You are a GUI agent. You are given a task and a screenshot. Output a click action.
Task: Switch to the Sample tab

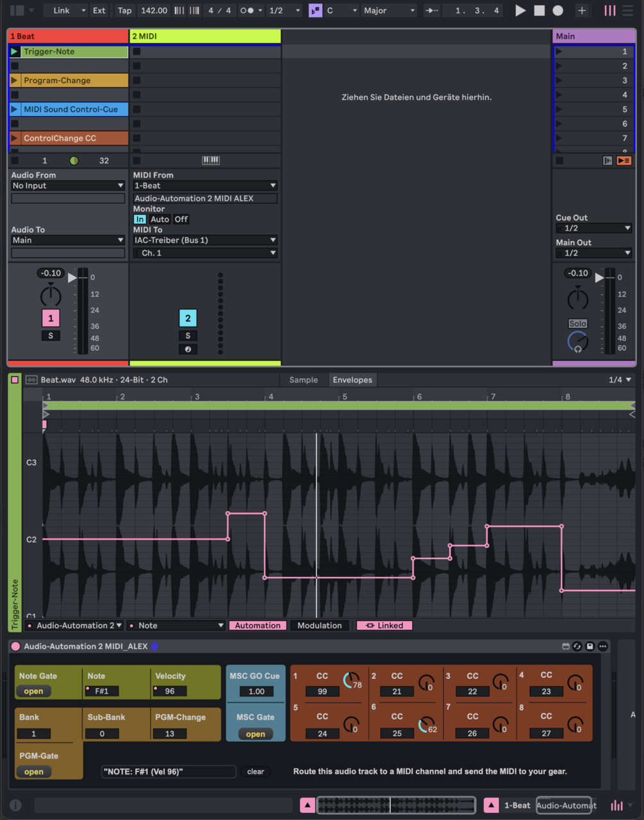pyautogui.click(x=304, y=380)
